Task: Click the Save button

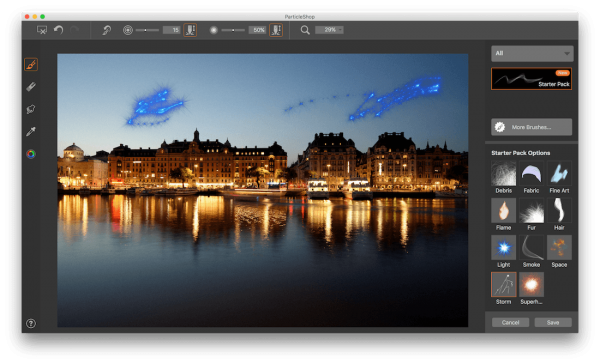Action: click(553, 323)
